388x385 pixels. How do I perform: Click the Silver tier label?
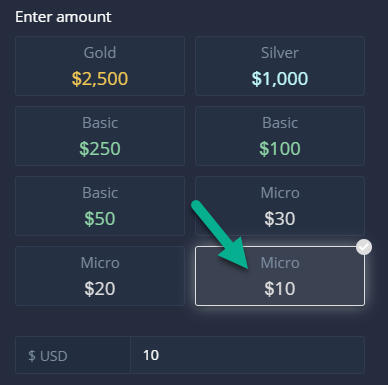pyautogui.click(x=280, y=53)
